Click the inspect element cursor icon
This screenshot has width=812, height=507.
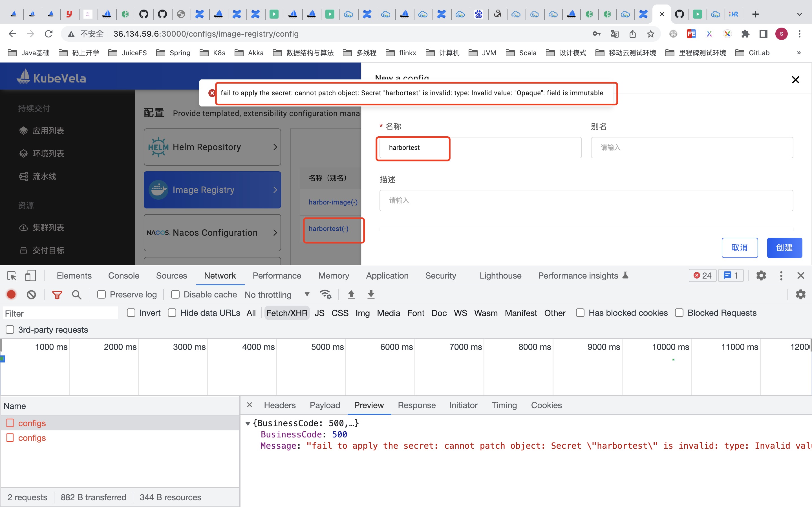(11, 275)
